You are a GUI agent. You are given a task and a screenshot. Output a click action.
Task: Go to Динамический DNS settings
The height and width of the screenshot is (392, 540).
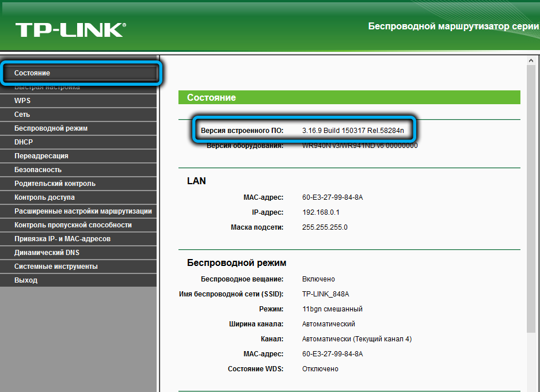[47, 253]
